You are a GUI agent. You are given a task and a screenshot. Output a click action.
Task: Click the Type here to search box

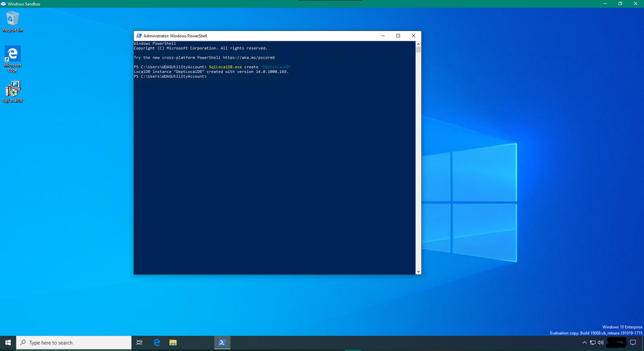click(x=74, y=343)
